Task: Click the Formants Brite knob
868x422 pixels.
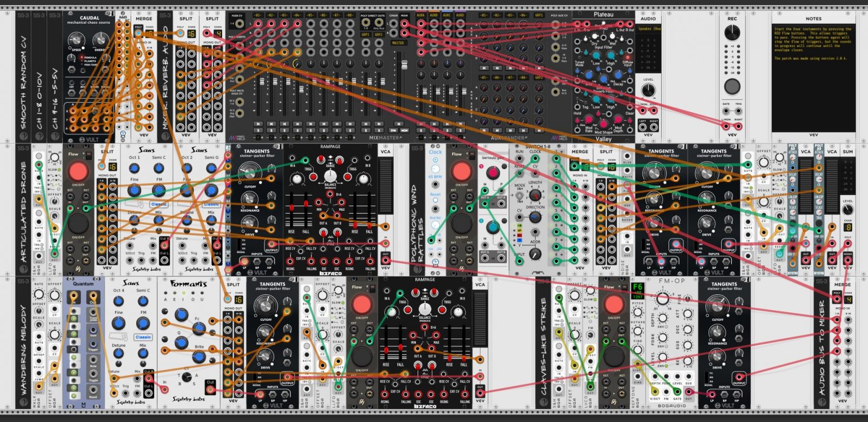Action: click(x=198, y=357)
